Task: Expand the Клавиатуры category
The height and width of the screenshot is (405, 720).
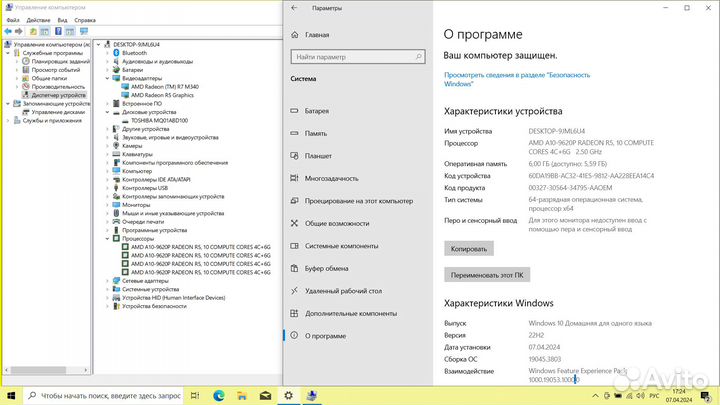Action: (107, 154)
